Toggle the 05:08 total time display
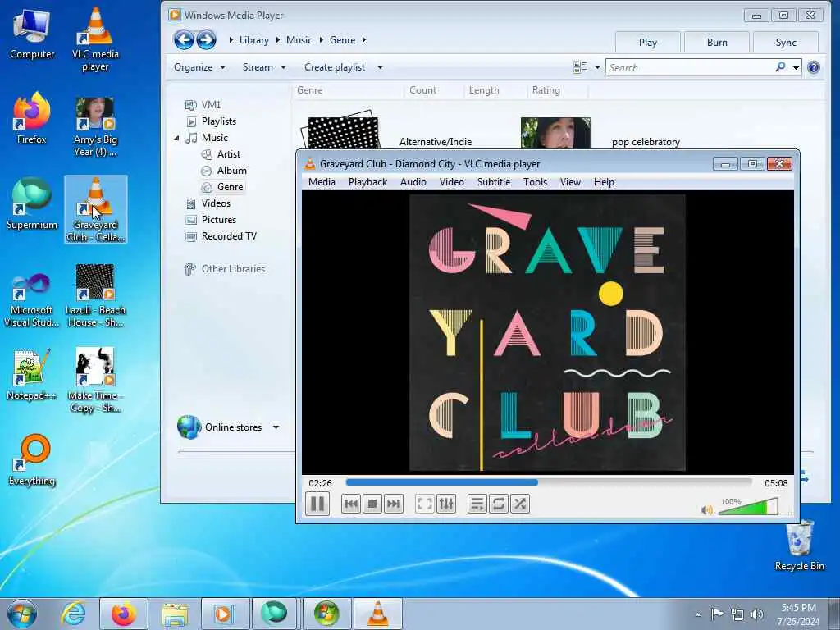This screenshot has height=630, width=840. click(x=776, y=483)
